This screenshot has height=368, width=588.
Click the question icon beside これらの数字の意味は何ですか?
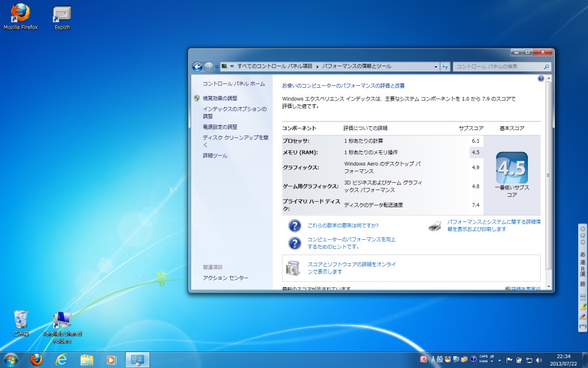click(x=295, y=225)
